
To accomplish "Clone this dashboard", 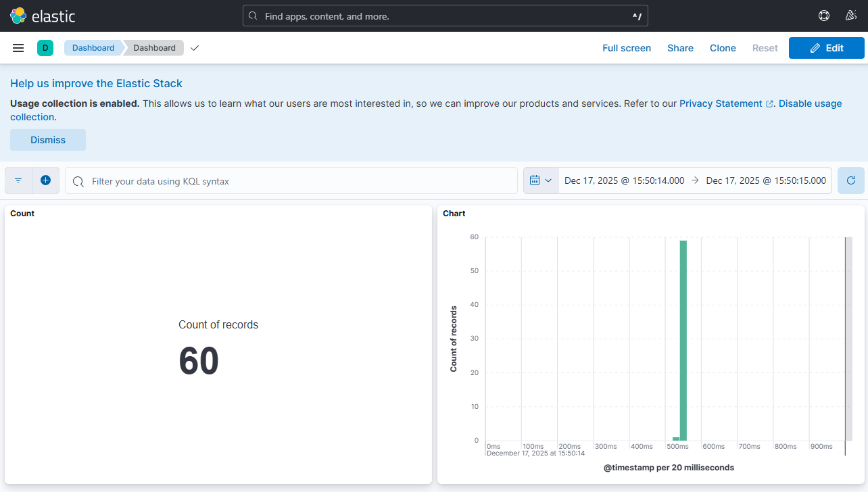I will (723, 48).
